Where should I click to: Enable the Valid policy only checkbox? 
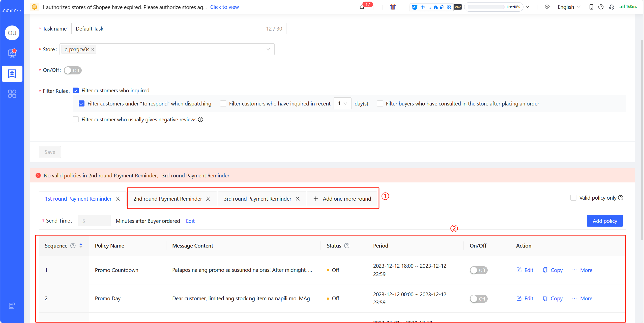tap(573, 198)
